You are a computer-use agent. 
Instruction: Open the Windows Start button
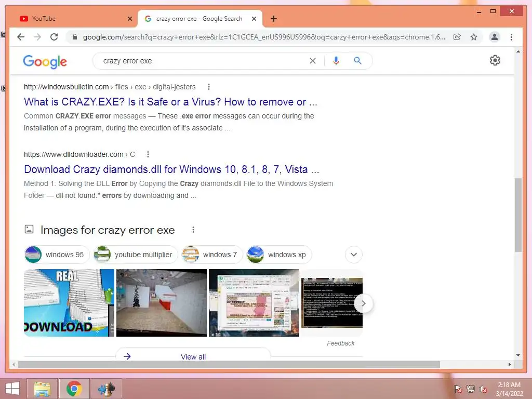tap(12, 389)
